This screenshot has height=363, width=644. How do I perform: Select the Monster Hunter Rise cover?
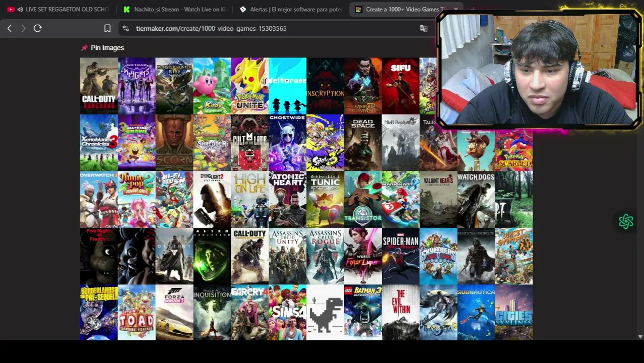click(174, 86)
